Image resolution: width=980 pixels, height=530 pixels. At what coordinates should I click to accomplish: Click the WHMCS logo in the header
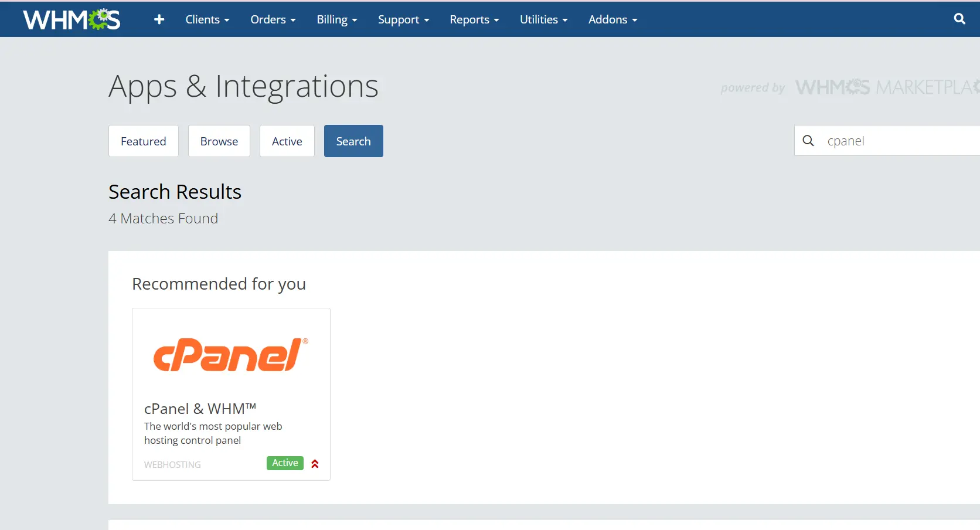click(x=72, y=19)
